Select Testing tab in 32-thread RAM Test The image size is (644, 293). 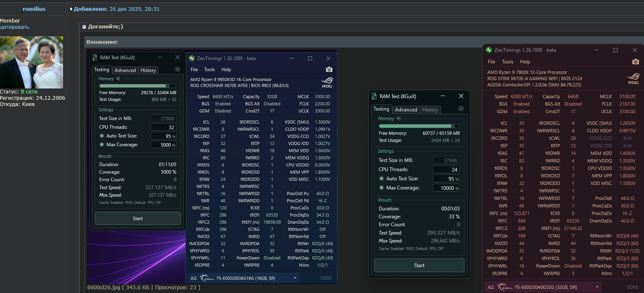[x=101, y=70]
